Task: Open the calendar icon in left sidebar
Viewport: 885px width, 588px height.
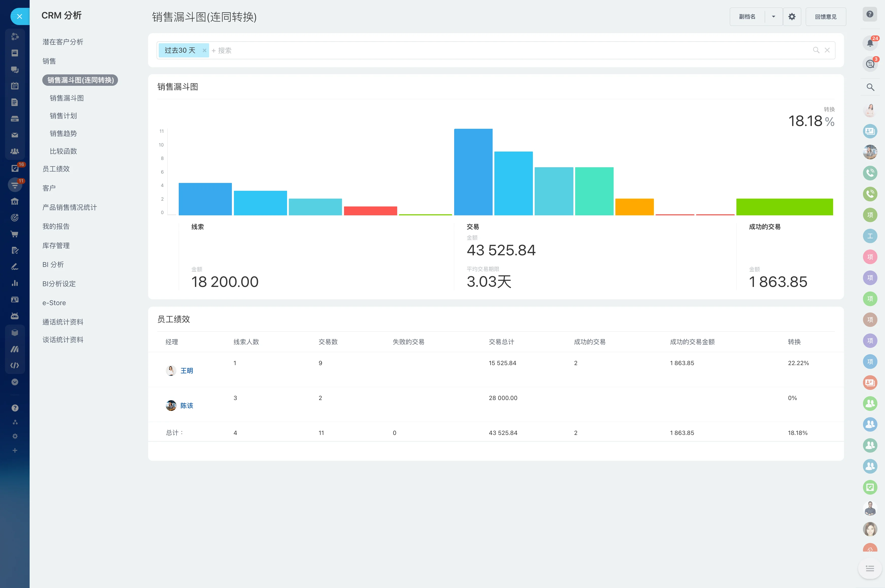Action: [15, 86]
